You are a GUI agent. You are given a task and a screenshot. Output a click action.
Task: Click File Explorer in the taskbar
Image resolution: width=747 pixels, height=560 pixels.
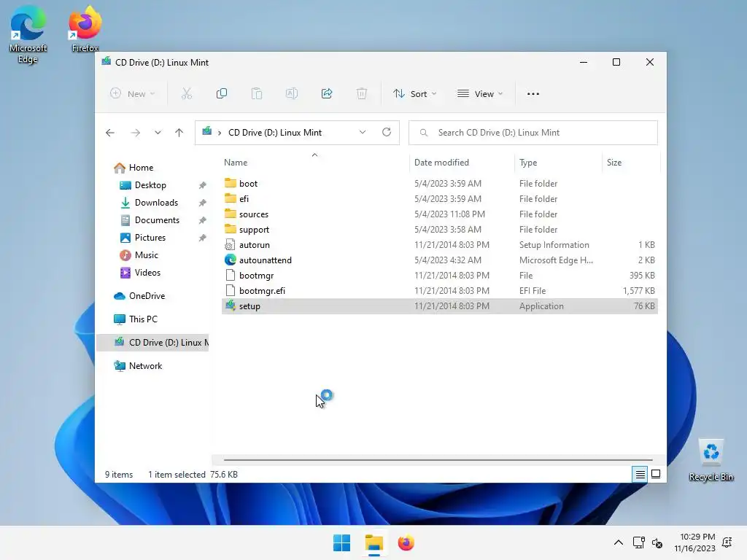(374, 542)
